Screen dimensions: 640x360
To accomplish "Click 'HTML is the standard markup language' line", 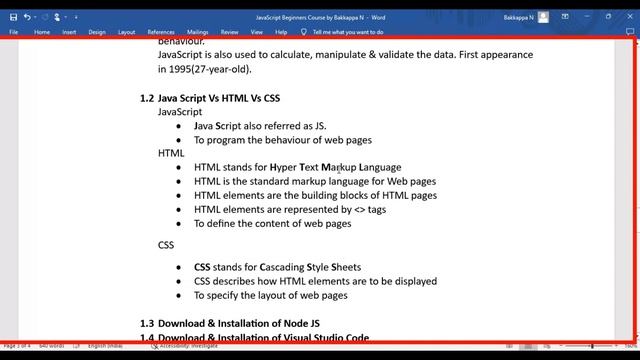I will coord(315,181).
